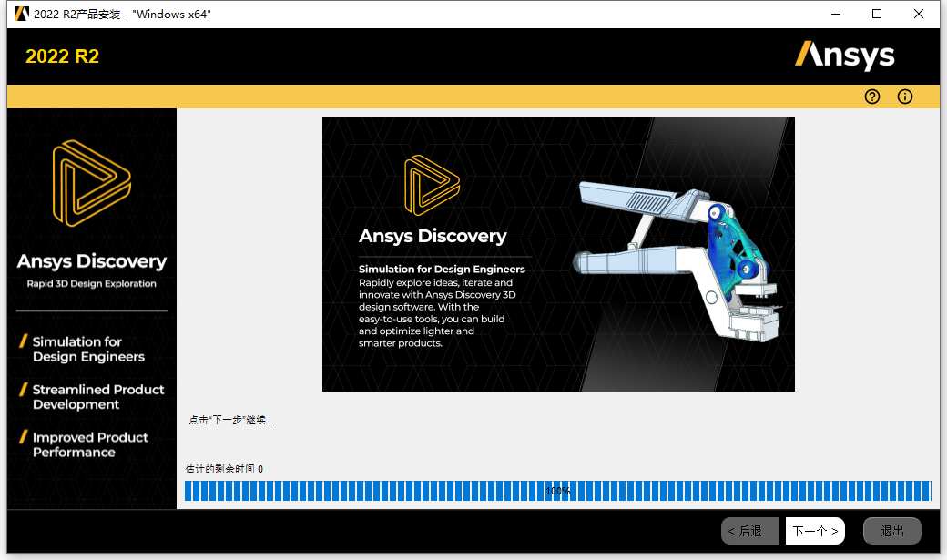The height and width of the screenshot is (560, 947).
Task: Click the '2022 R2' version label
Action: [62, 56]
